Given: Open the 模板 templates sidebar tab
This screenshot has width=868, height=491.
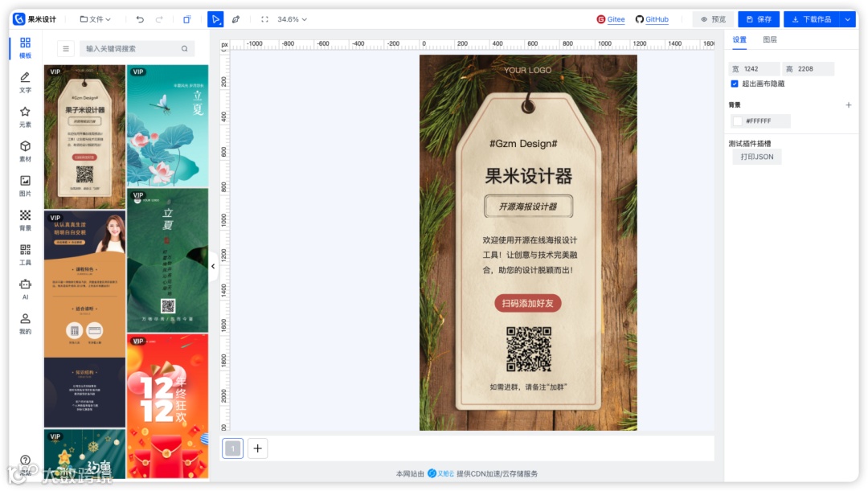Looking at the screenshot, I should (x=25, y=47).
